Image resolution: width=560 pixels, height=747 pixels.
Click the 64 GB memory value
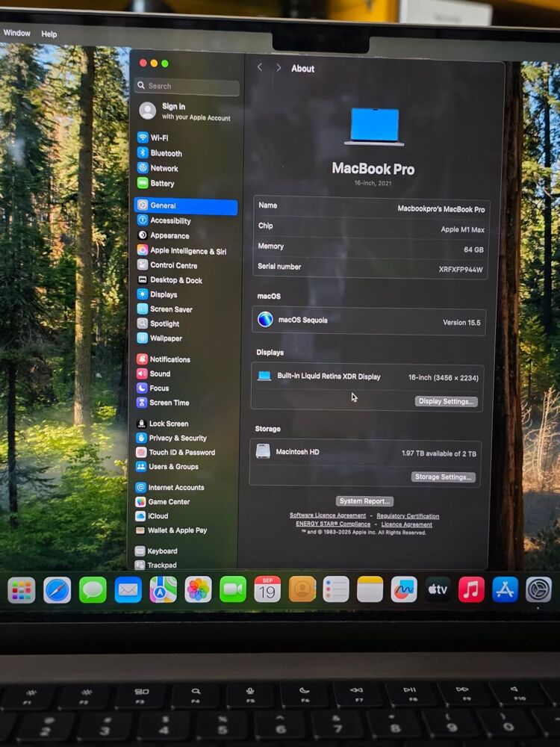click(473, 249)
